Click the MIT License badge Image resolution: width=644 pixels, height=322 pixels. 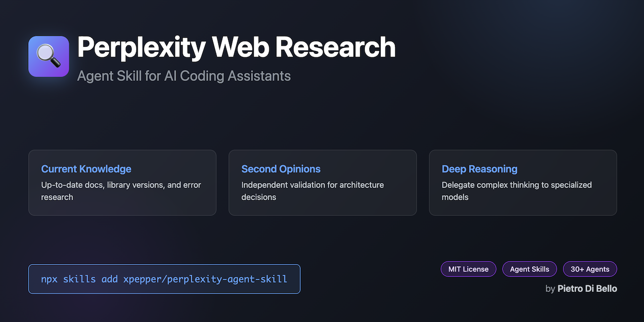click(x=468, y=269)
